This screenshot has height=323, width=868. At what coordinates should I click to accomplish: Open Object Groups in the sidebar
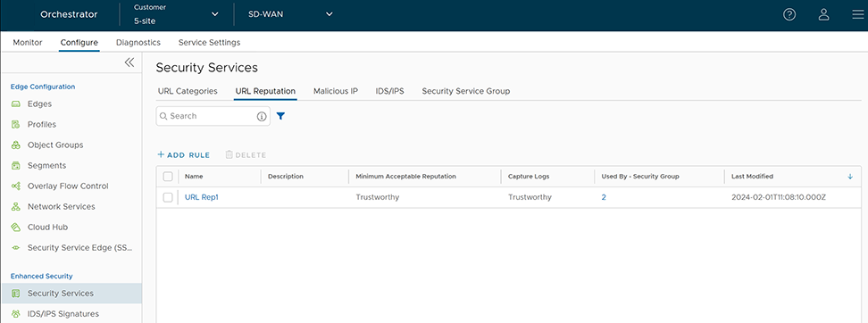(x=55, y=145)
